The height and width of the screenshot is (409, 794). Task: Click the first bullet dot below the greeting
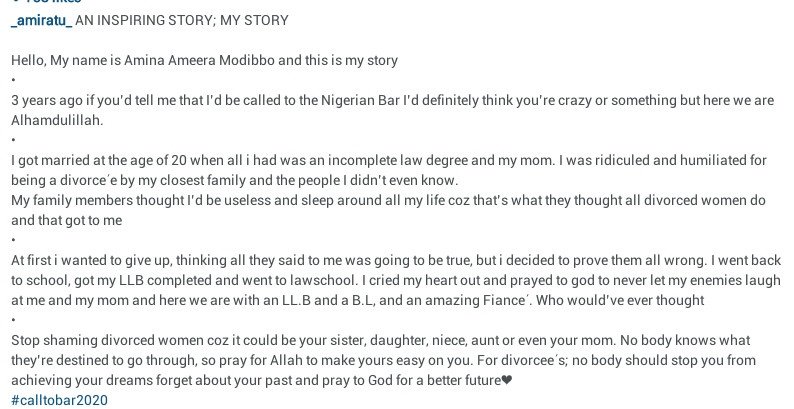pyautogui.click(x=13, y=80)
